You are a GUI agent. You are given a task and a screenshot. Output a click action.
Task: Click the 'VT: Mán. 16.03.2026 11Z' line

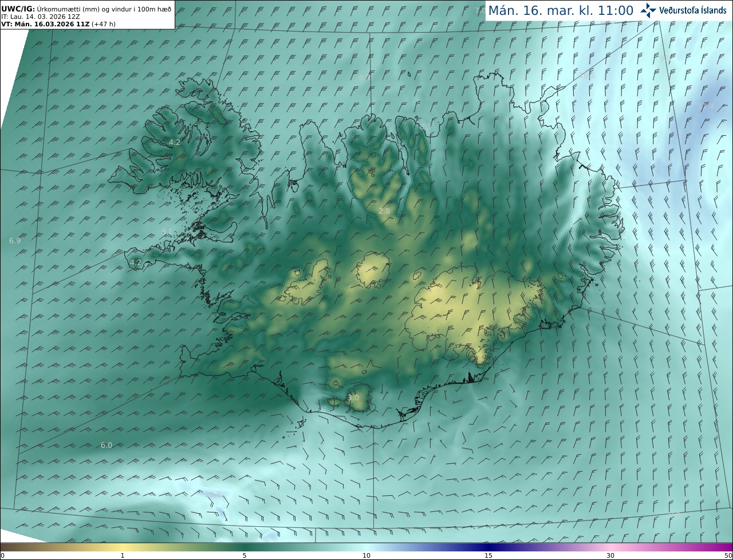point(45,24)
